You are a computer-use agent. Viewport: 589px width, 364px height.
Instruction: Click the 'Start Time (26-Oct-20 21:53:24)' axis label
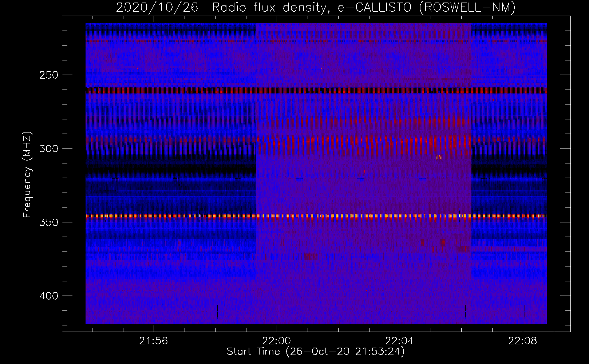point(316,352)
